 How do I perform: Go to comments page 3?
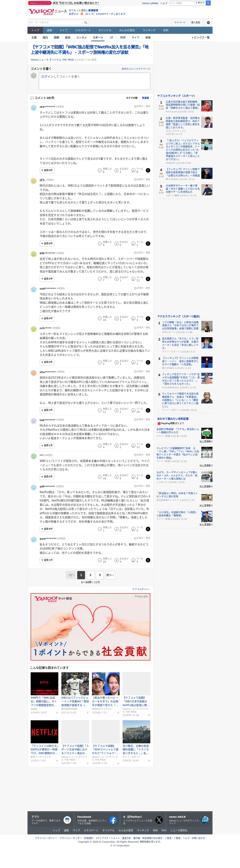[x=100, y=575]
